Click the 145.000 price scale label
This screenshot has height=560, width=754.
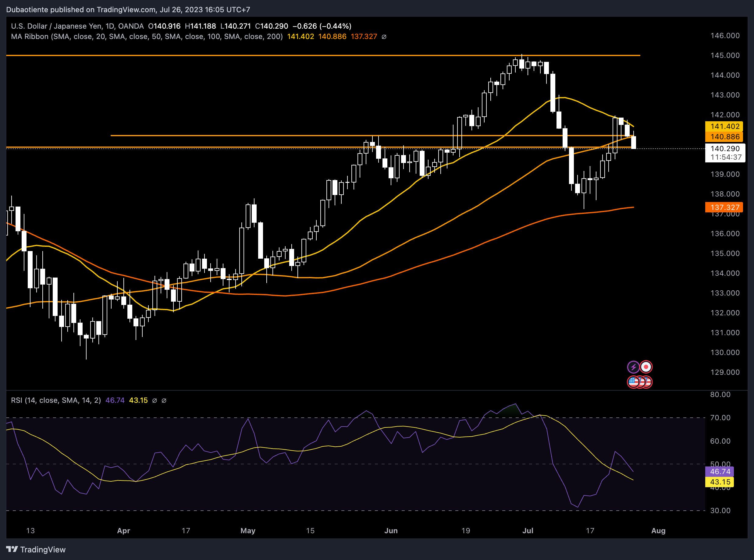click(725, 55)
